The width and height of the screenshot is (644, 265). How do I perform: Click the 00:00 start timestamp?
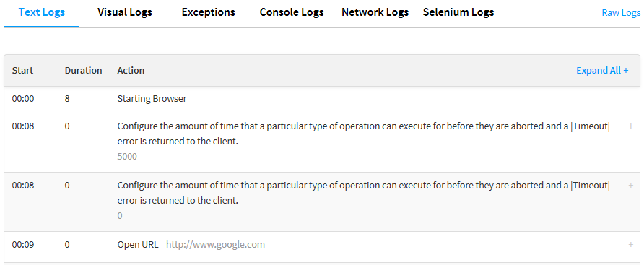coord(23,99)
